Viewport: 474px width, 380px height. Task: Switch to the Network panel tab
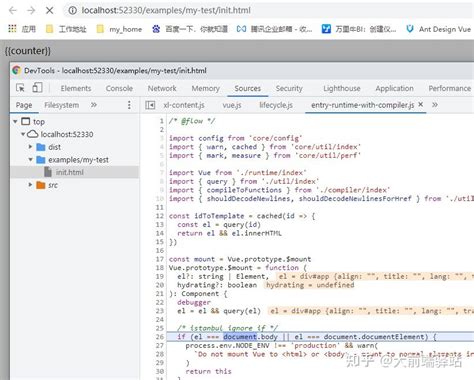click(162, 88)
